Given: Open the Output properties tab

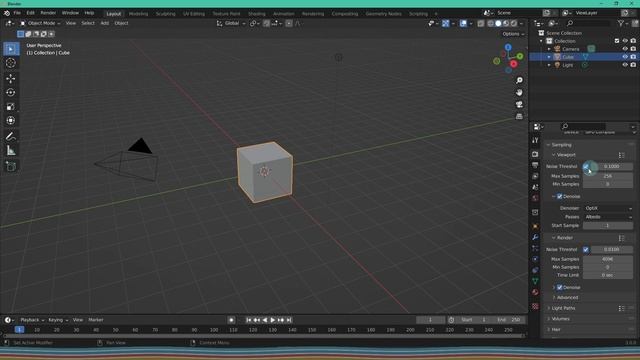Looking at the screenshot, I should (535, 165).
